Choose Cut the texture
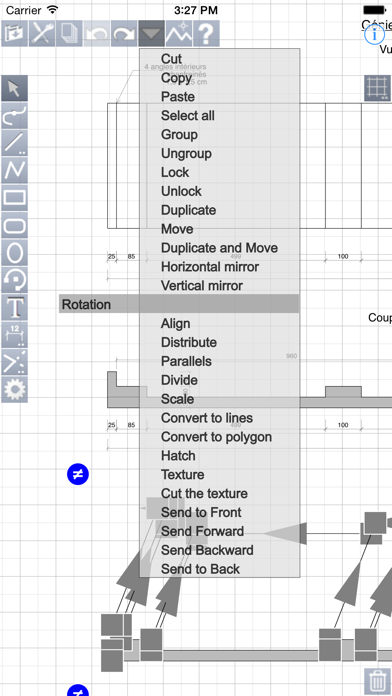 pos(204,494)
